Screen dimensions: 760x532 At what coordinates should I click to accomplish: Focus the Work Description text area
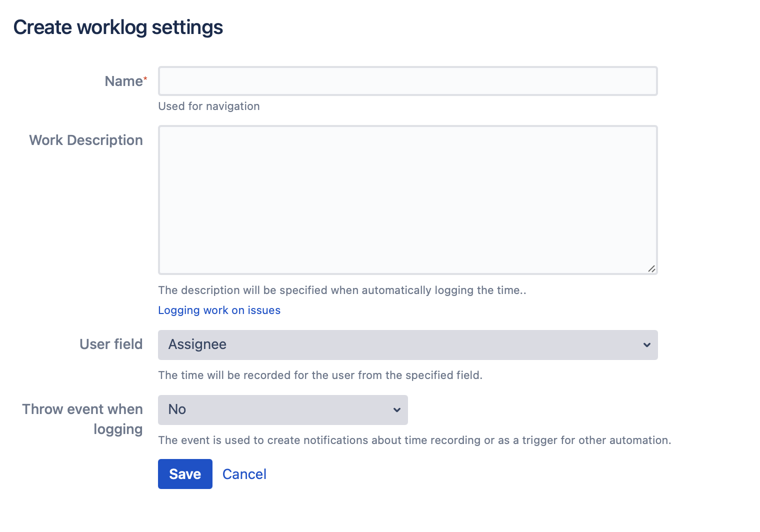pos(407,200)
